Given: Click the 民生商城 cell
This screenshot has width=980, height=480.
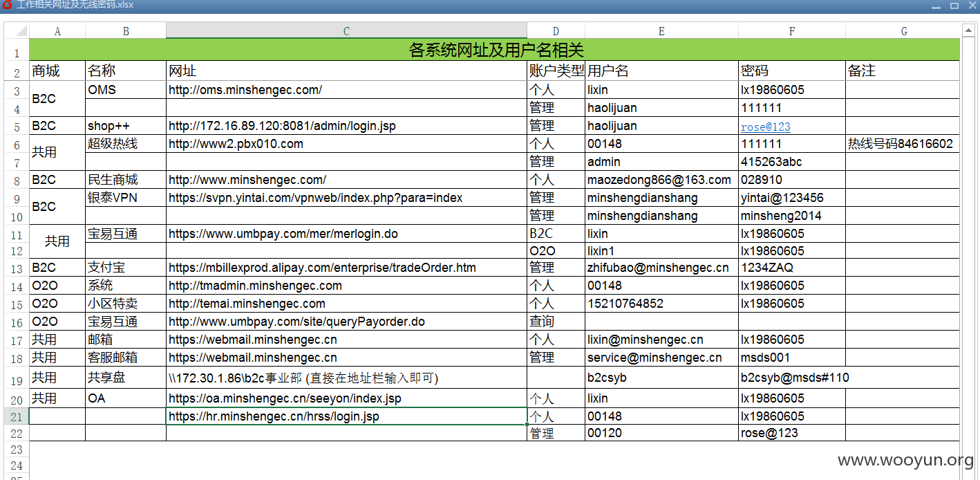Looking at the screenshot, I should tap(126, 180).
